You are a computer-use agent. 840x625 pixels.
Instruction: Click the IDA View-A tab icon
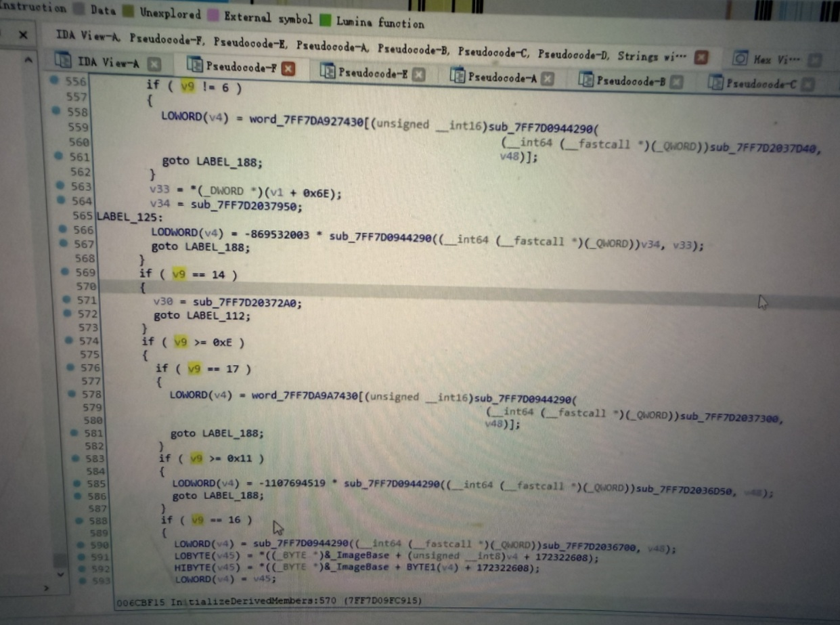coord(63,61)
